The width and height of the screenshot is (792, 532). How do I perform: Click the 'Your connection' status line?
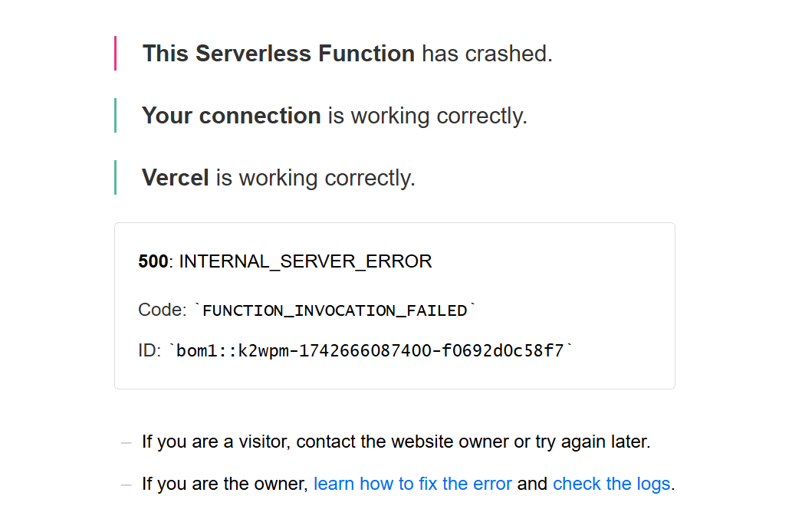334,116
